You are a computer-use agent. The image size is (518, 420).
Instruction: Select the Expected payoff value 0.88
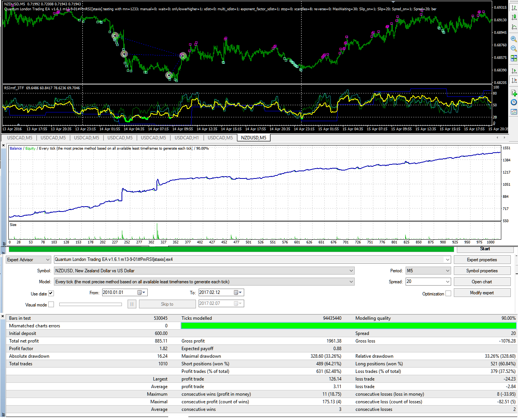point(337,349)
